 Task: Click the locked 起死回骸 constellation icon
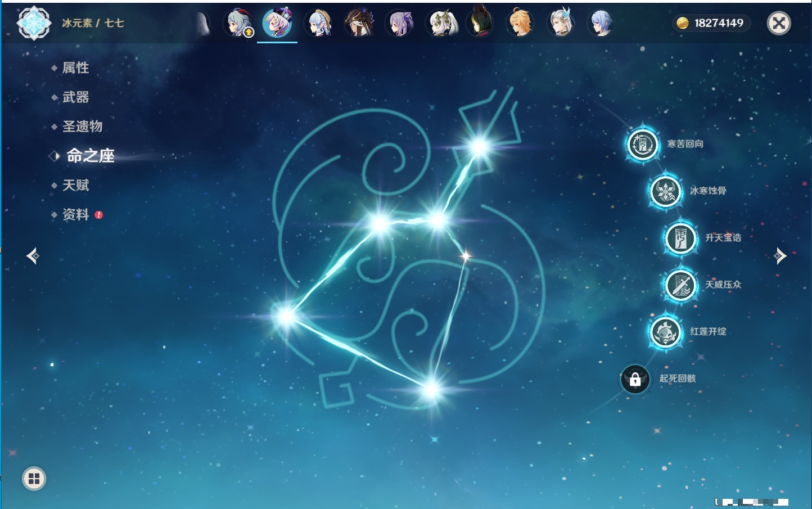[635, 379]
